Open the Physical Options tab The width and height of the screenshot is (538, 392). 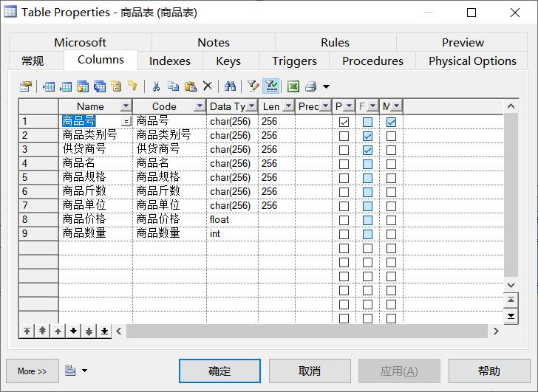(472, 61)
